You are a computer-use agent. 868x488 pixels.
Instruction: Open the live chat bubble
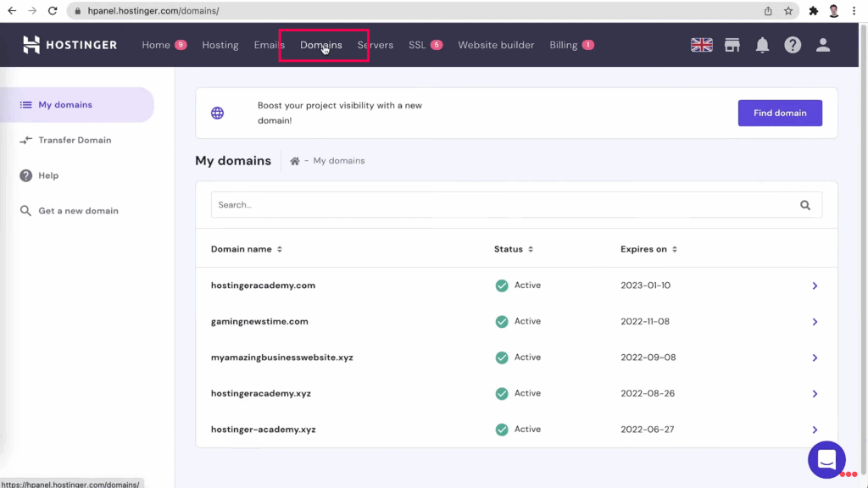826,460
